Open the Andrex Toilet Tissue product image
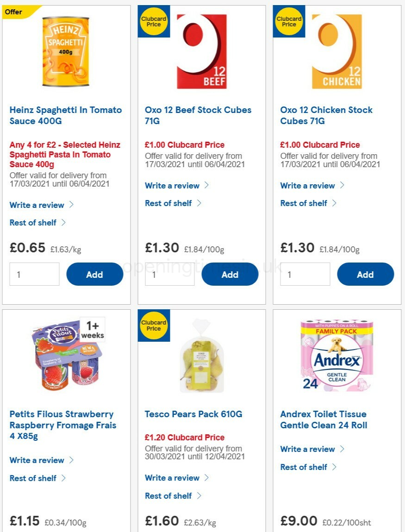Screen dimensions: 405x532 point(336,354)
